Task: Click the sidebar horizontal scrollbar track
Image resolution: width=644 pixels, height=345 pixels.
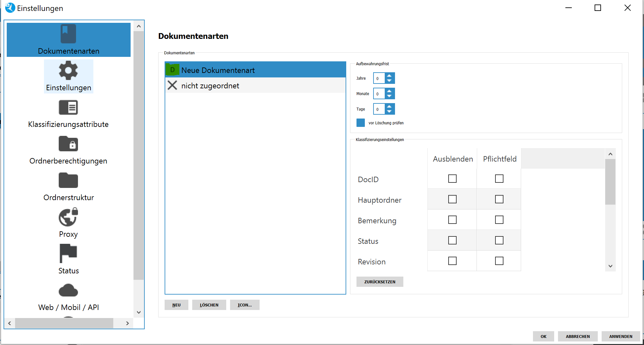Action: [119, 323]
